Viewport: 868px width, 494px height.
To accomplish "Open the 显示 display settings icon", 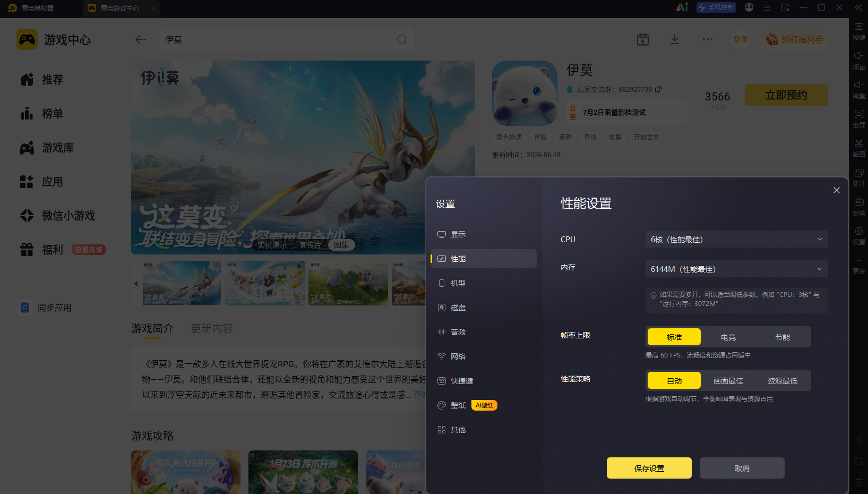I will click(x=441, y=234).
